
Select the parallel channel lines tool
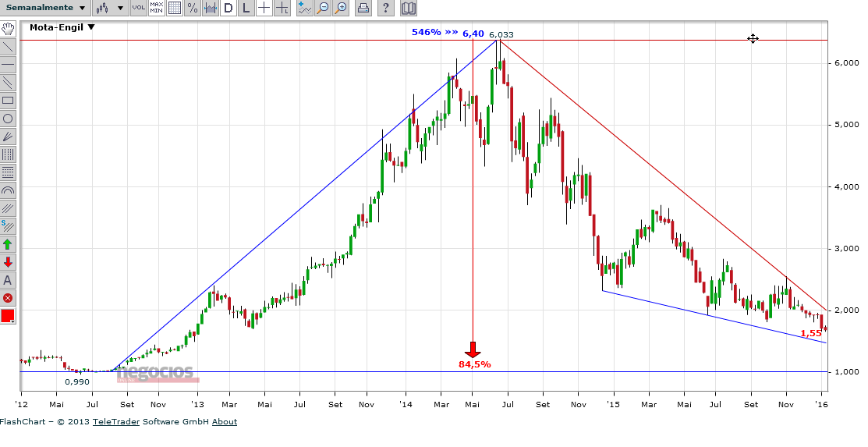(8, 83)
